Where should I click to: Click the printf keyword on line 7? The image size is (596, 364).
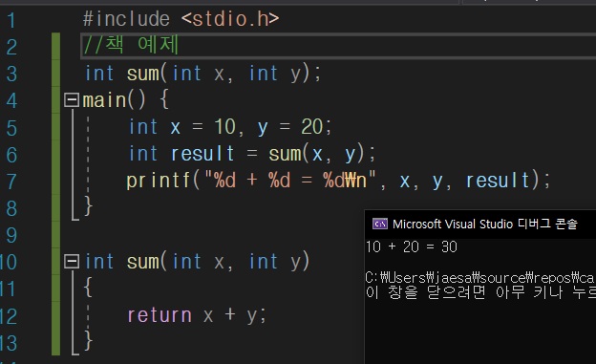tap(159, 181)
